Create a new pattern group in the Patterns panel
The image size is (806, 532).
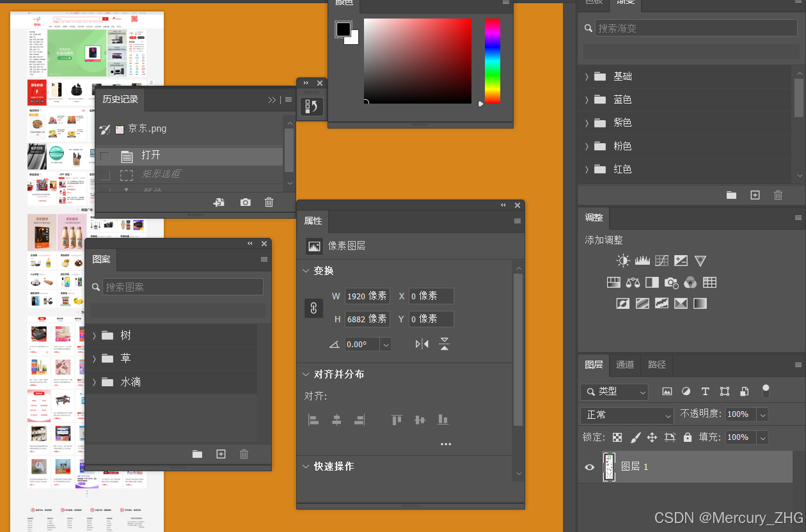click(x=197, y=454)
